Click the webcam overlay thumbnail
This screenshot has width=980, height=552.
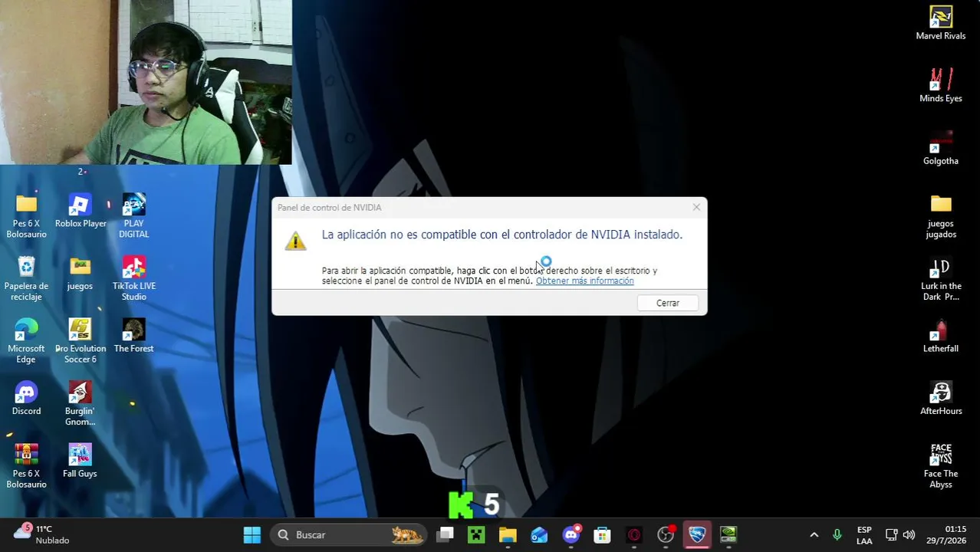pos(146,82)
